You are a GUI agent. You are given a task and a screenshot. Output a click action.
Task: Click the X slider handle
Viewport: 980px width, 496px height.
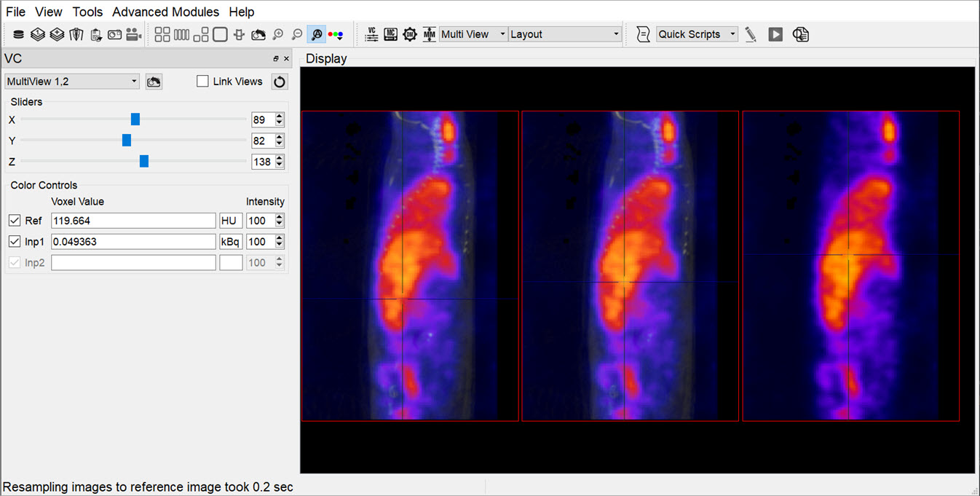[135, 119]
